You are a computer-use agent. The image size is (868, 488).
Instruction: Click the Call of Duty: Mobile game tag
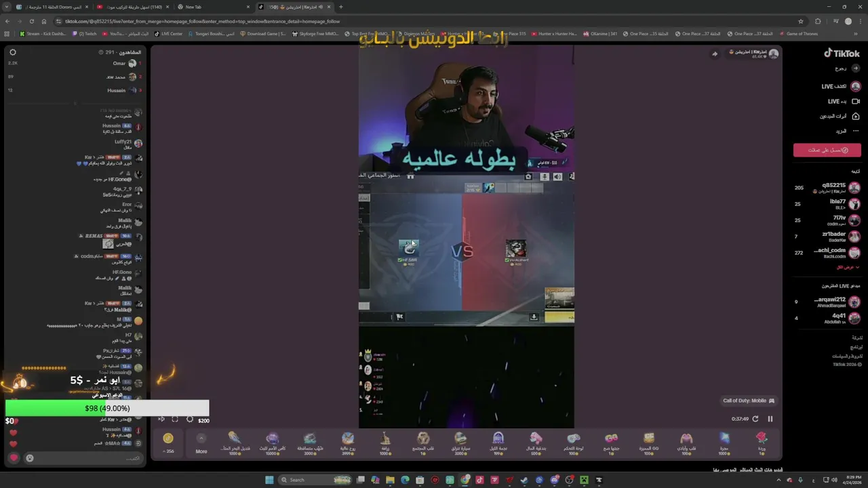(x=749, y=401)
